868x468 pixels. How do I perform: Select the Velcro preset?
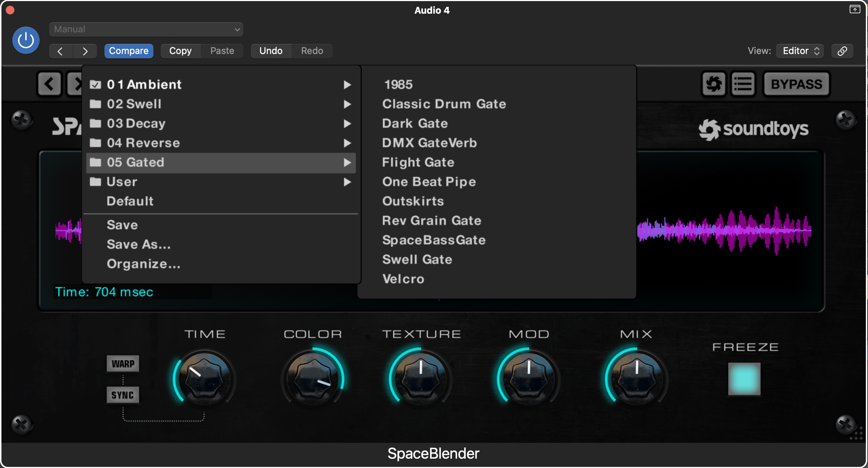coord(403,279)
